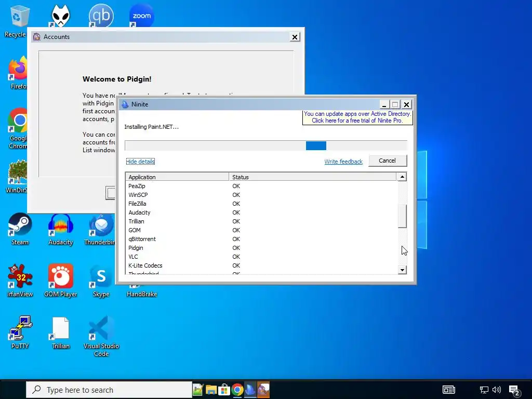Open the qBittorrent desktop shortcut

click(x=101, y=16)
